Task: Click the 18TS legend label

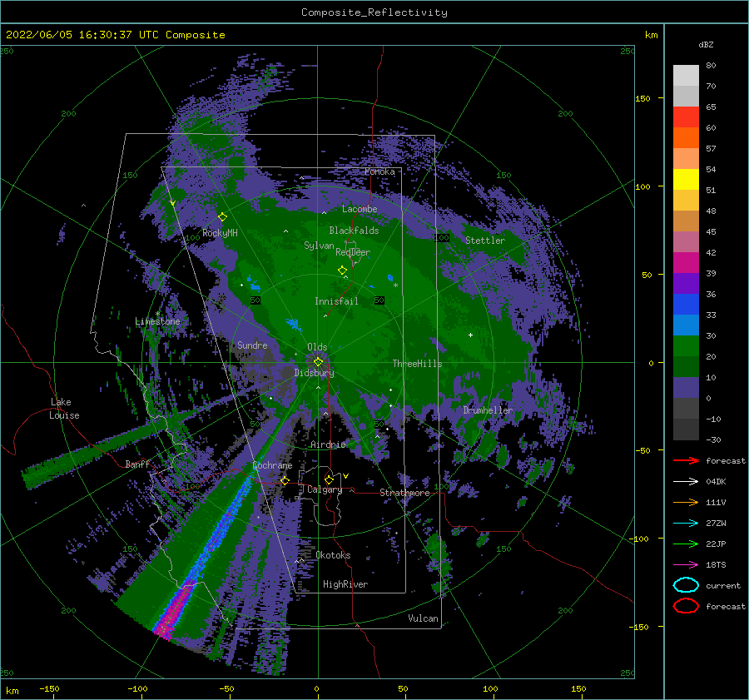Action: point(716,565)
